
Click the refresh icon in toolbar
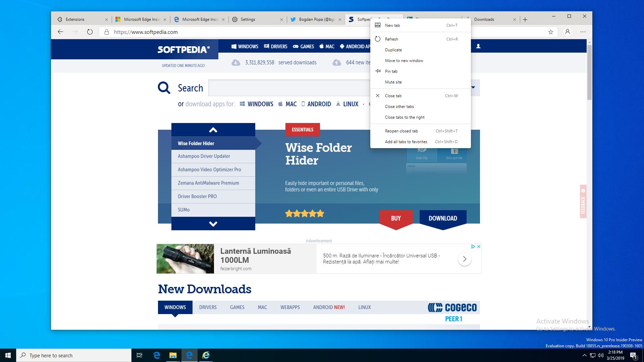pyautogui.click(x=90, y=32)
